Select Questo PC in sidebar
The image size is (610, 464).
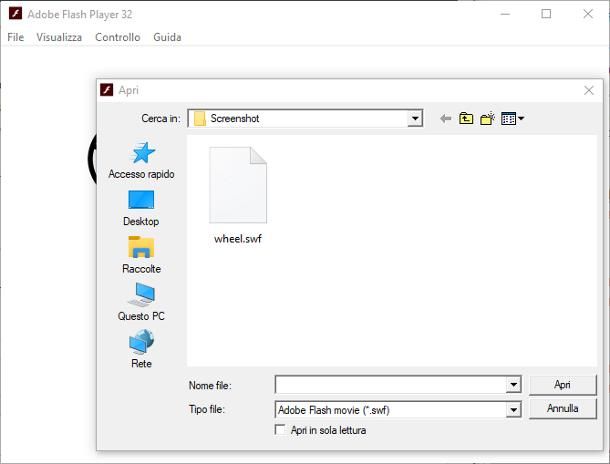click(141, 302)
